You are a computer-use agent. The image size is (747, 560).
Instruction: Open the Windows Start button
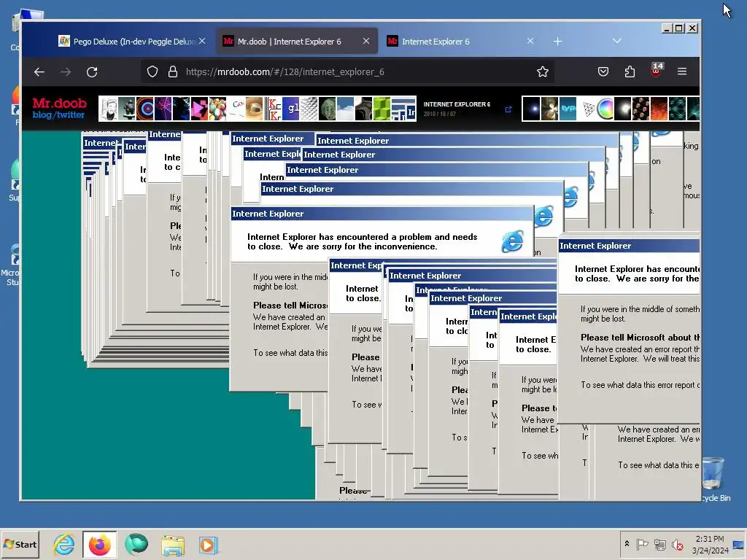[20, 544]
